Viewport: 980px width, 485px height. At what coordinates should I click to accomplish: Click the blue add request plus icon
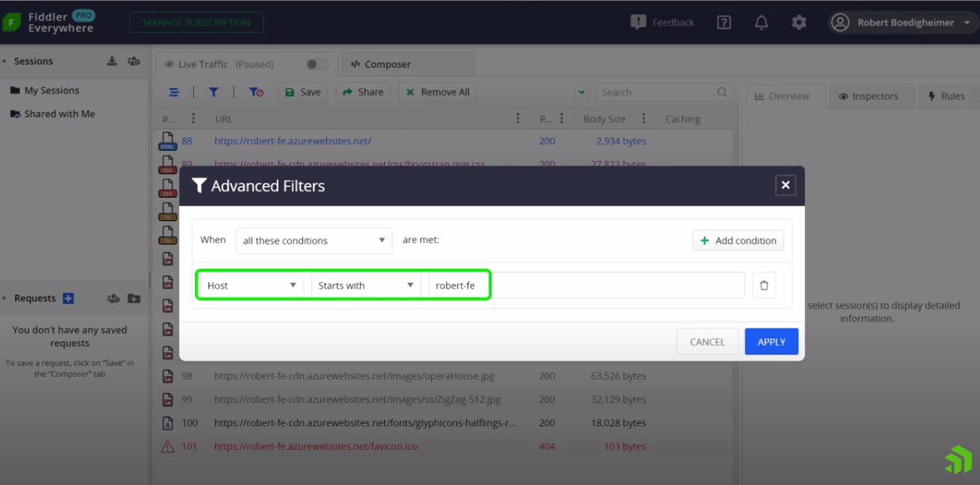tap(69, 298)
